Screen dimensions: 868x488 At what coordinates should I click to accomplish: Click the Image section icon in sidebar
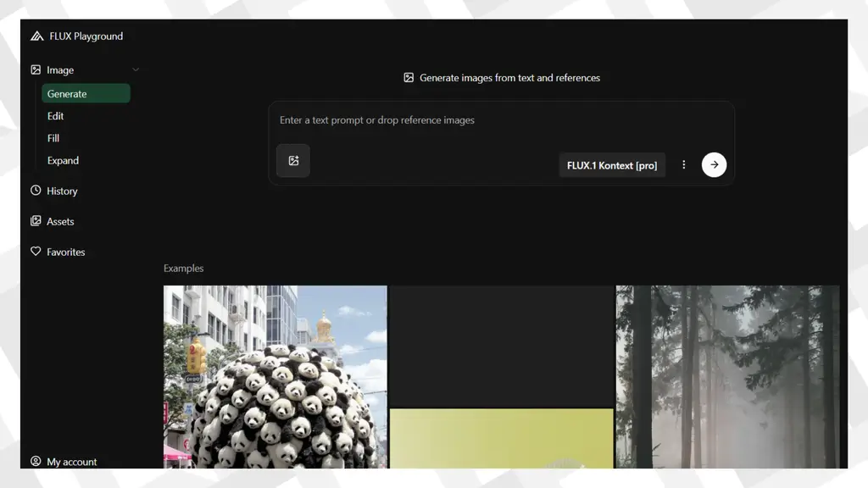click(35, 69)
